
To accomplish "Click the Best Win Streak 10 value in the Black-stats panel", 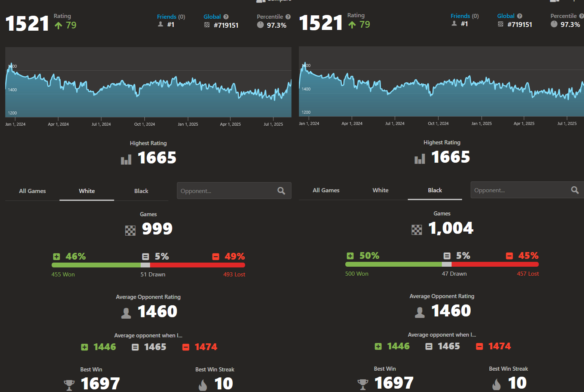I will (x=517, y=383).
